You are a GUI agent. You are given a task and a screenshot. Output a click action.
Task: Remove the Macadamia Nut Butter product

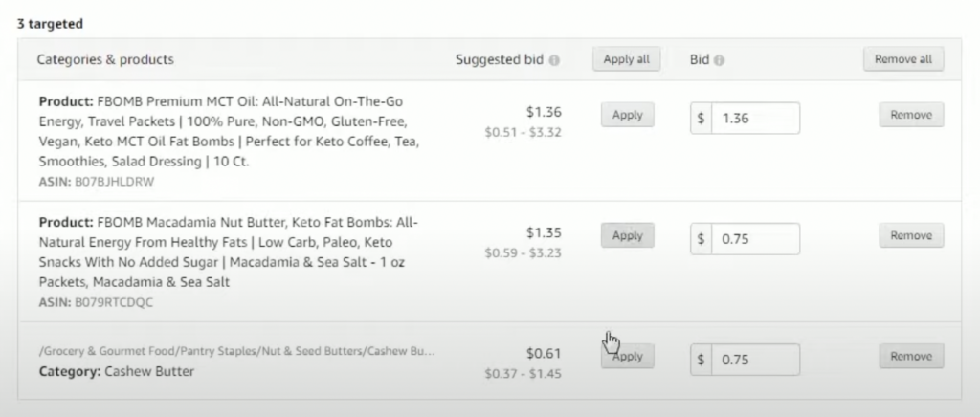click(911, 235)
